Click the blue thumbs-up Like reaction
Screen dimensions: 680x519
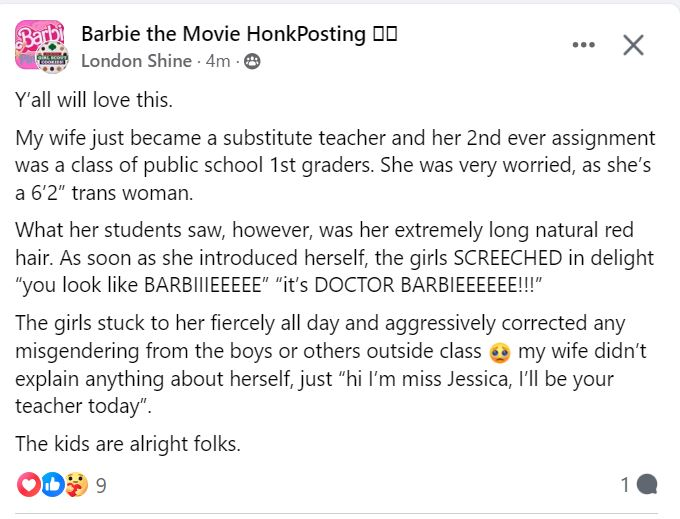(x=52, y=484)
